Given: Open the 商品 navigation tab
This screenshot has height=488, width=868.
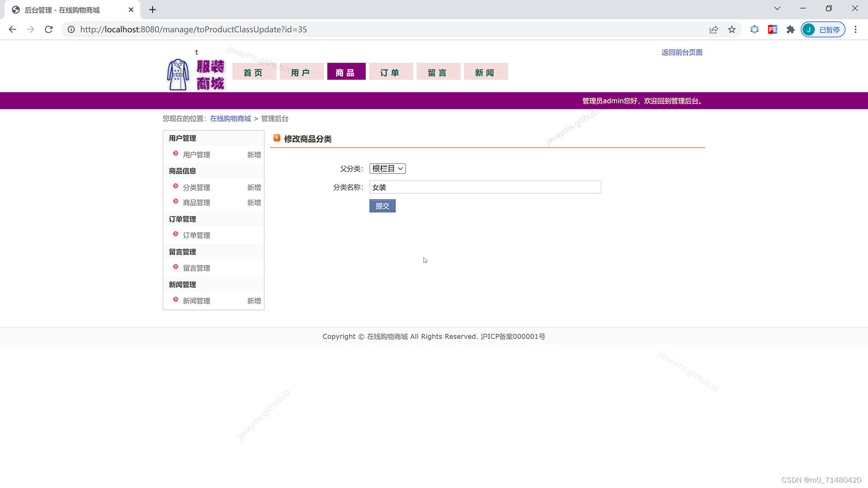Looking at the screenshot, I should pyautogui.click(x=346, y=72).
